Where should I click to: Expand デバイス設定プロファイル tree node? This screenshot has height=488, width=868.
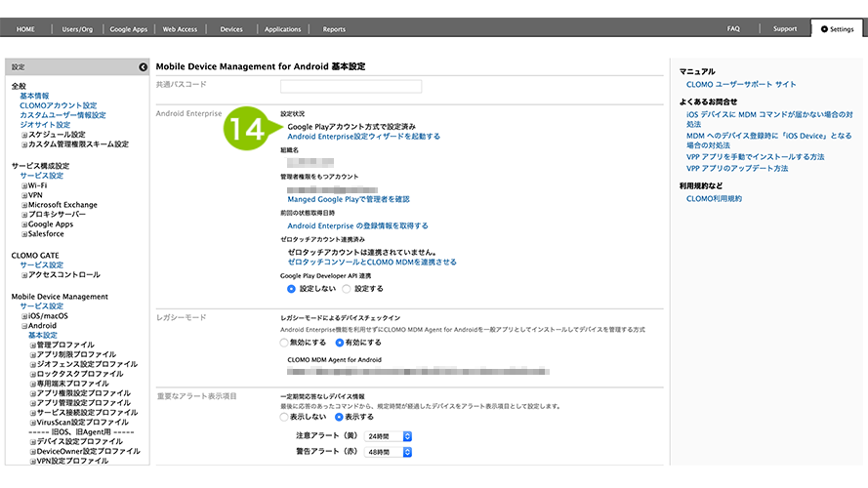pyautogui.click(x=32, y=442)
